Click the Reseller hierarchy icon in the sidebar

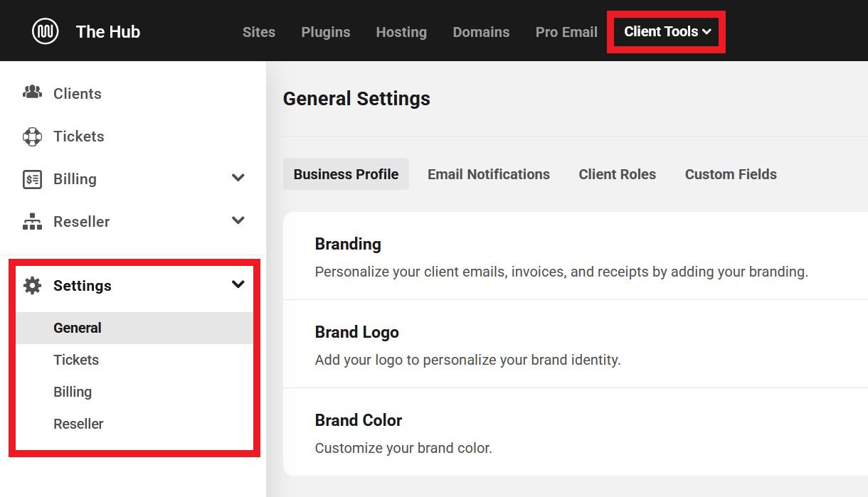pyautogui.click(x=32, y=222)
